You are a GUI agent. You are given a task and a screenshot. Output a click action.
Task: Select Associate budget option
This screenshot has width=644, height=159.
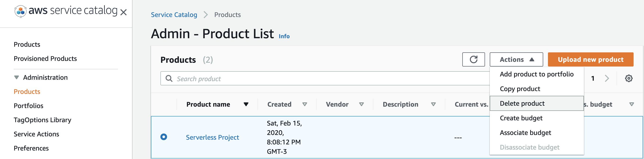537,133
